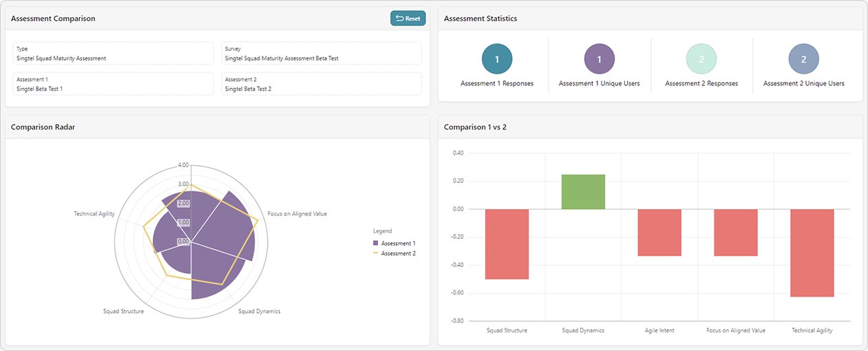Click the Technical Agility bar chart axis label
Viewport: 868px width, 351px height.
(x=812, y=330)
